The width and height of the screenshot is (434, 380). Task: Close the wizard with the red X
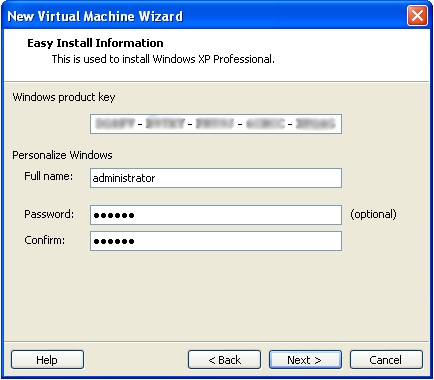tap(417, 15)
